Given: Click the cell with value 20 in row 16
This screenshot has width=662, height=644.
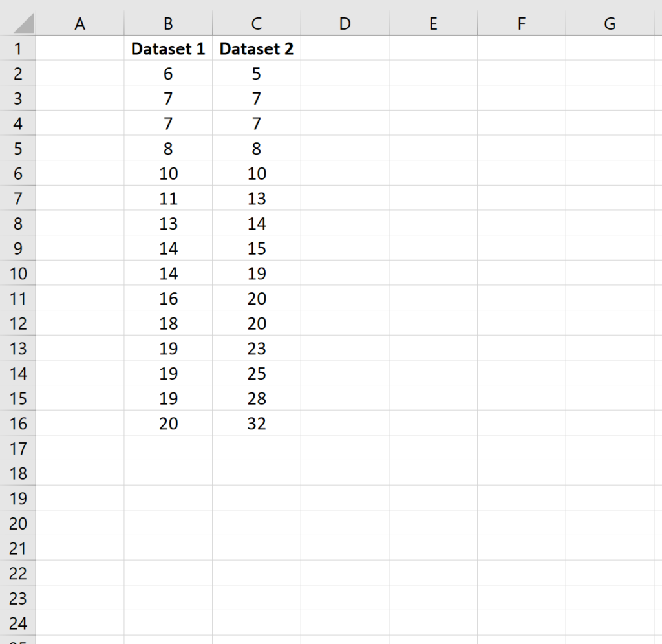Looking at the screenshot, I should tap(168, 424).
